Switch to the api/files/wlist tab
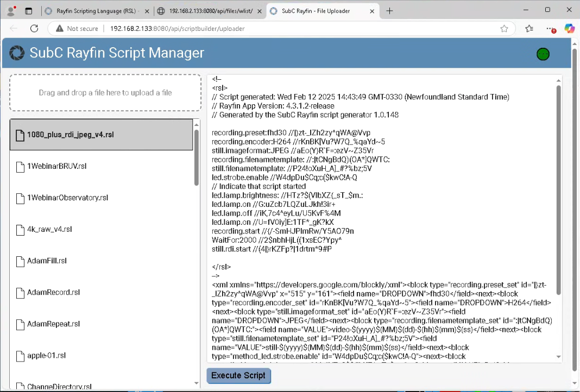580x392 pixels. pyautogui.click(x=205, y=11)
